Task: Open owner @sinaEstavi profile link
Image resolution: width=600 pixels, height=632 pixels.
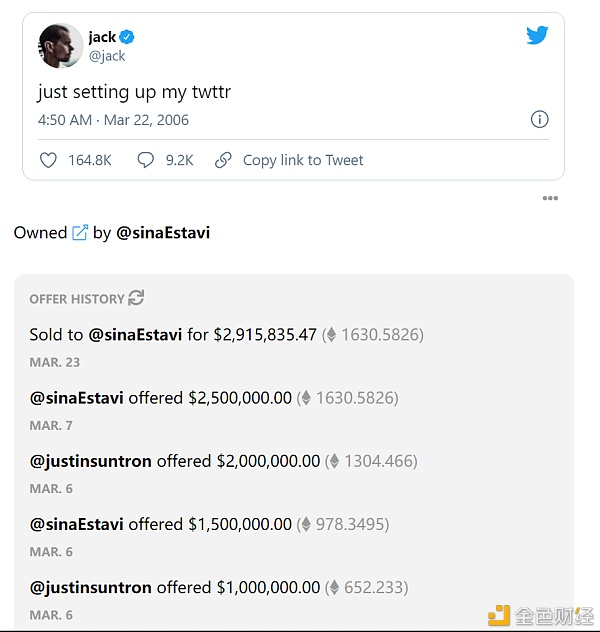Action: tap(163, 233)
